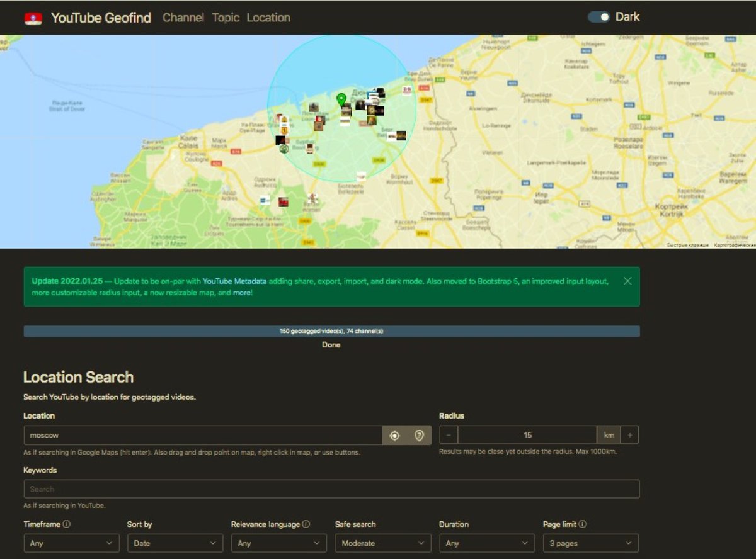This screenshot has width=756, height=559.
Task: Click the km unit button in Radius input
Action: (x=609, y=435)
